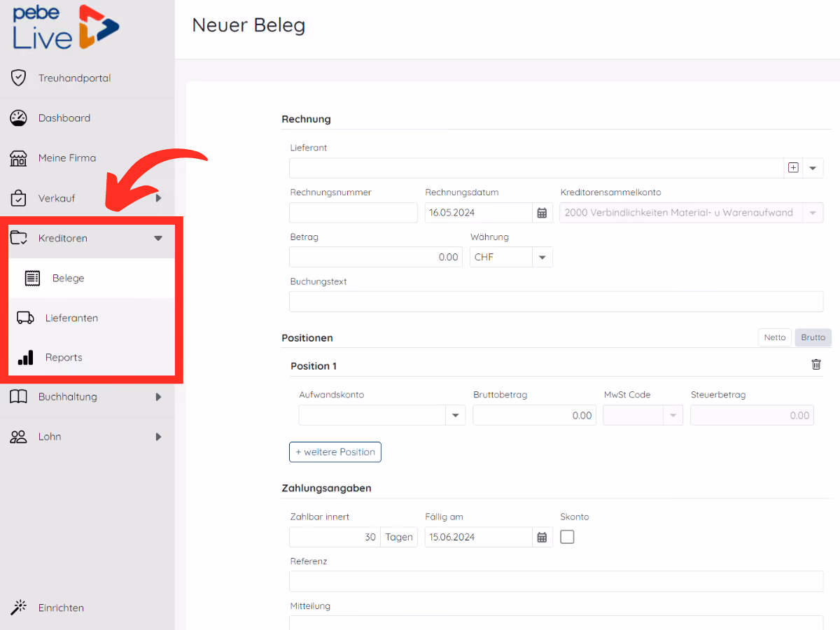840x630 pixels.
Task: Click the Lieferant input field
Action: [x=536, y=168]
